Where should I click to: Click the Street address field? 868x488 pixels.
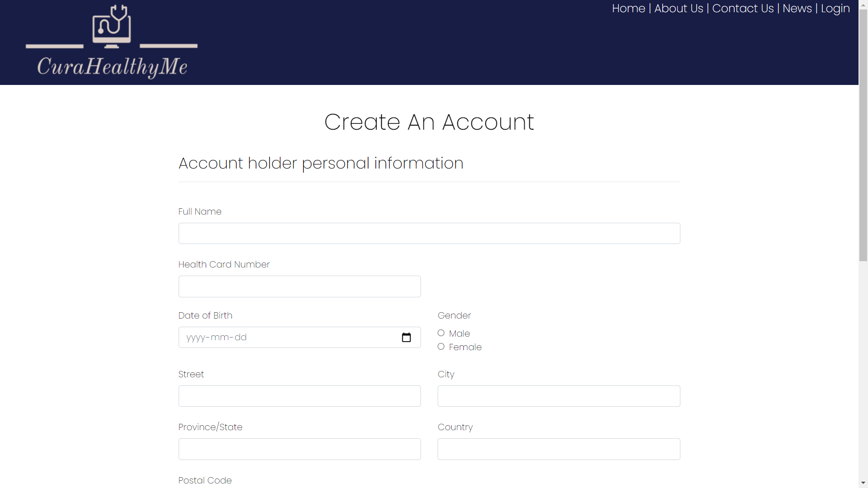299,396
